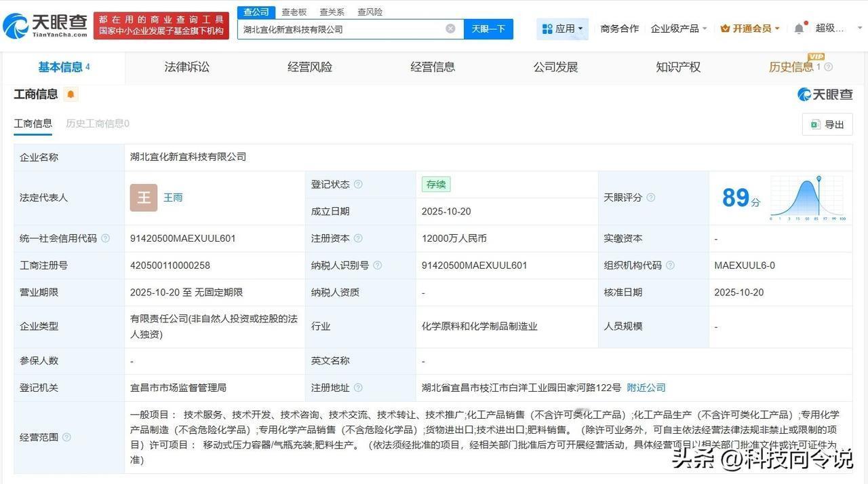Click orange alert bell beside 工商信息 heading
The height and width of the screenshot is (484, 868).
tap(71, 94)
